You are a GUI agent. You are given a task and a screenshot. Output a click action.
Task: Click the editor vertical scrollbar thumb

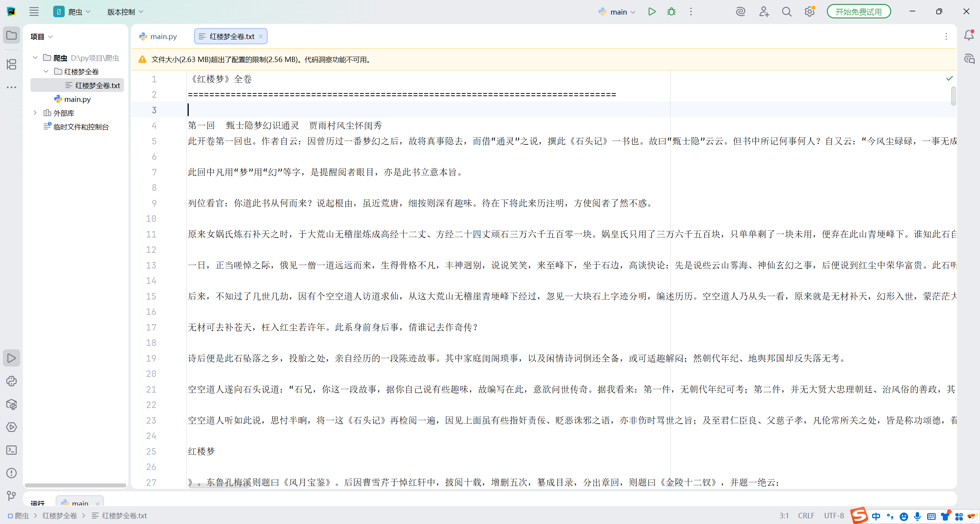(953, 96)
